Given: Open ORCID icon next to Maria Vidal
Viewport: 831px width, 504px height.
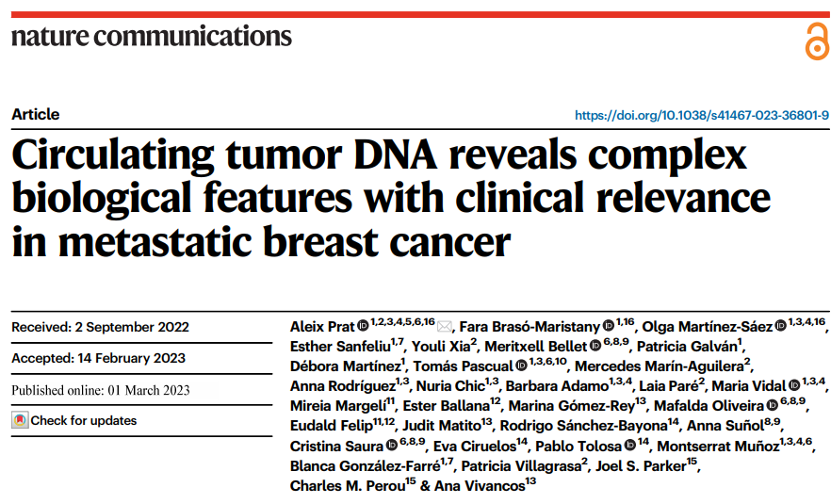Looking at the screenshot, I should tap(794, 385).
